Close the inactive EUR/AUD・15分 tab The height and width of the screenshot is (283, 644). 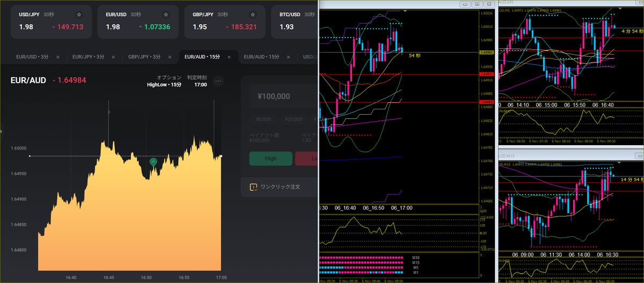(289, 57)
